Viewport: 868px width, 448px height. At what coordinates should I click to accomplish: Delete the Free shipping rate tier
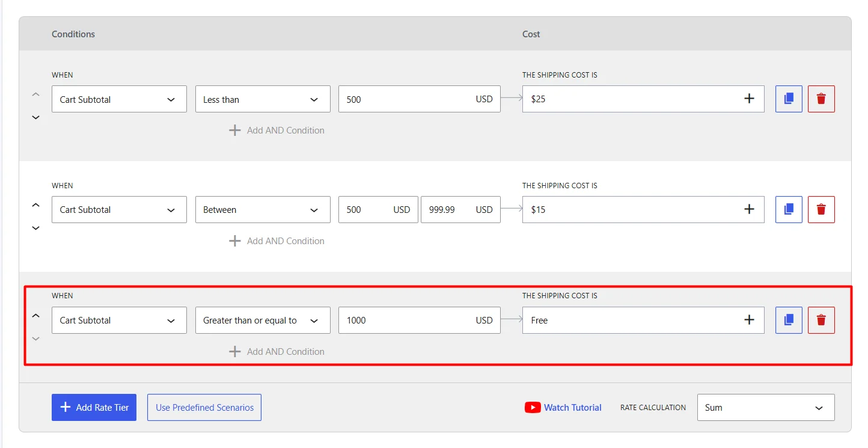[x=821, y=320]
